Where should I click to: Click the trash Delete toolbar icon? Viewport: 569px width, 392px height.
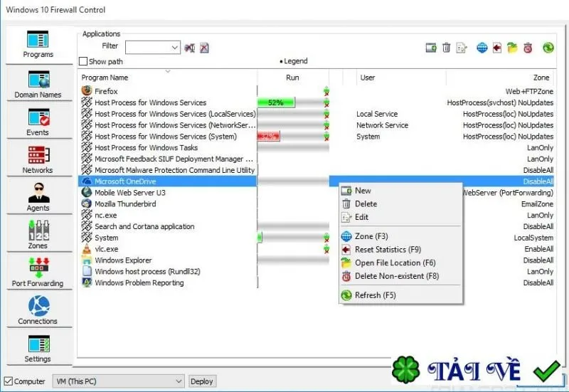(x=447, y=48)
